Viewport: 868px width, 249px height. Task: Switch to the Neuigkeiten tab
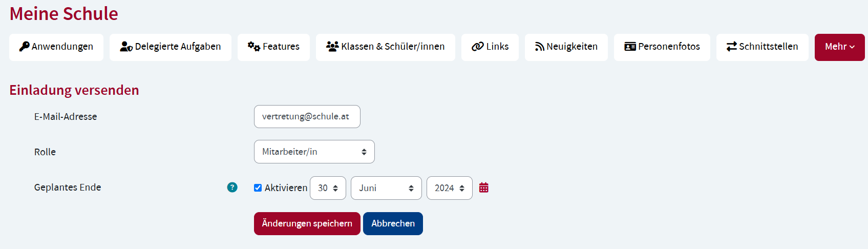(x=566, y=47)
